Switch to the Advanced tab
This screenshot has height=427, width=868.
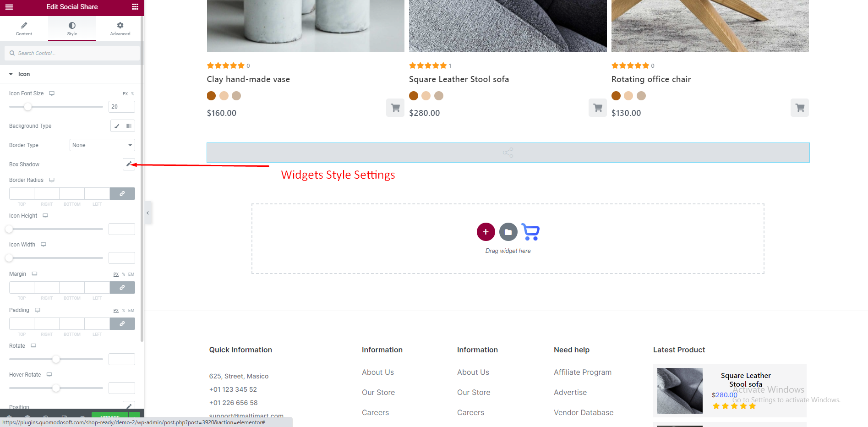pos(120,28)
